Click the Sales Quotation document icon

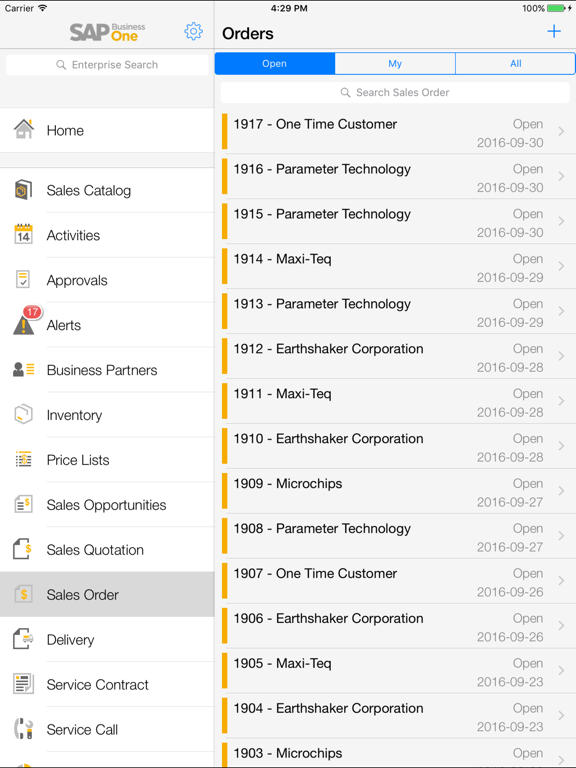23,549
